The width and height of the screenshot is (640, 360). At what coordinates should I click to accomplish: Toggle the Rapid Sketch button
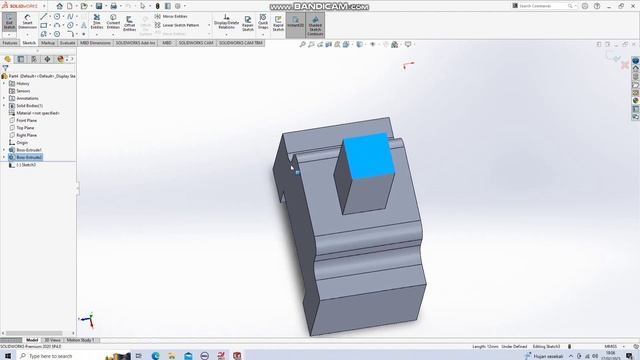[x=278, y=23]
